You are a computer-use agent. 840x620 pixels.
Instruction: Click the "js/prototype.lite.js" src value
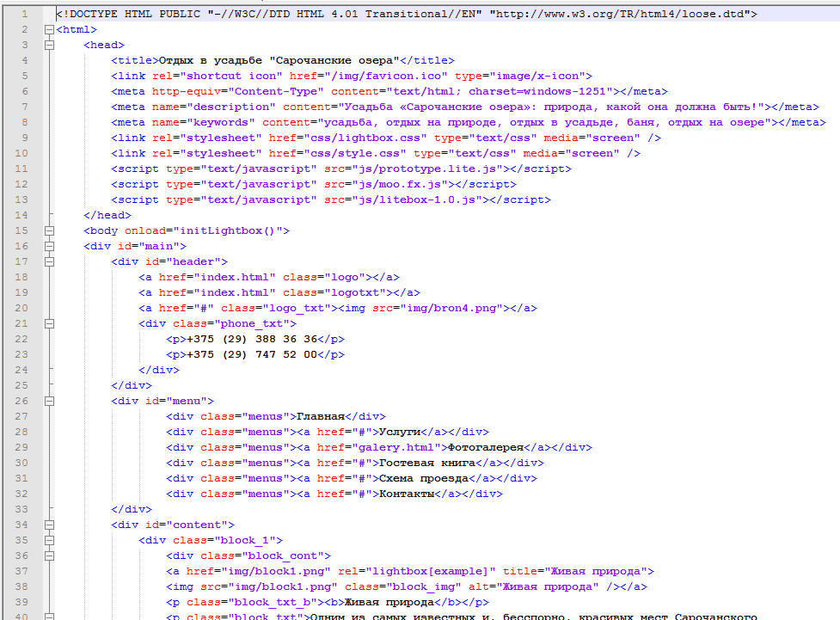[430, 169]
